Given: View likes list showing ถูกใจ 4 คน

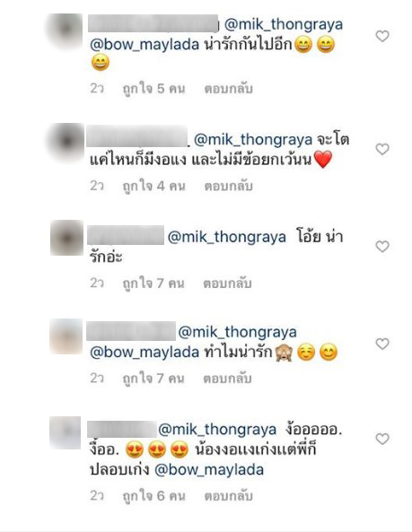Looking at the screenshot, I should pos(153,186).
